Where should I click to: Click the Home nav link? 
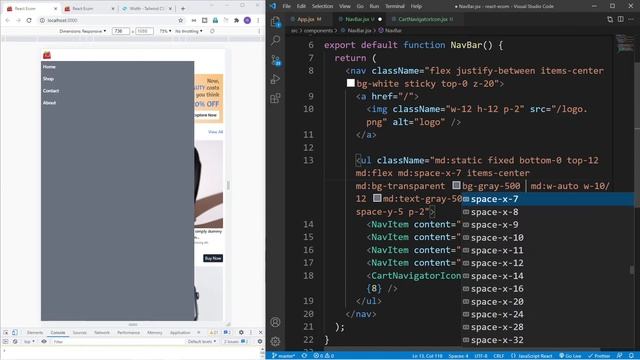(x=49, y=67)
